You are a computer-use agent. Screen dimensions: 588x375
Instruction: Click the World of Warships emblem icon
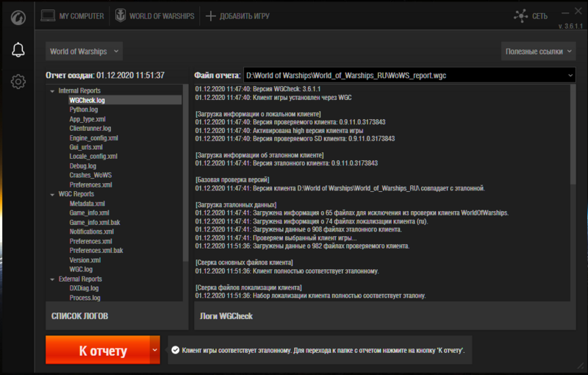point(121,15)
